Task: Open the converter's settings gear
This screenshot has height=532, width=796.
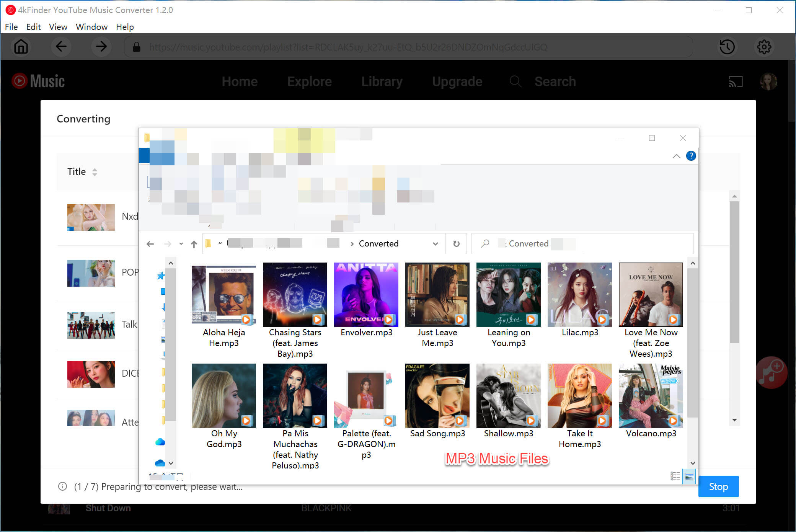Action: pyautogui.click(x=764, y=47)
